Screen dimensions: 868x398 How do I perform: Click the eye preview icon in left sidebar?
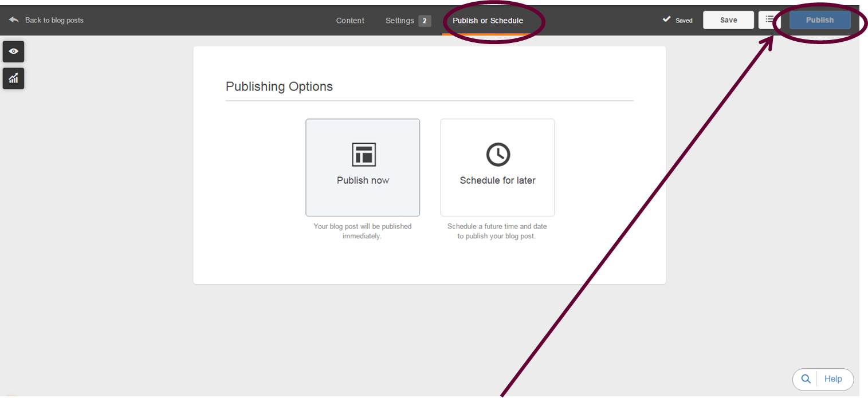tap(13, 52)
